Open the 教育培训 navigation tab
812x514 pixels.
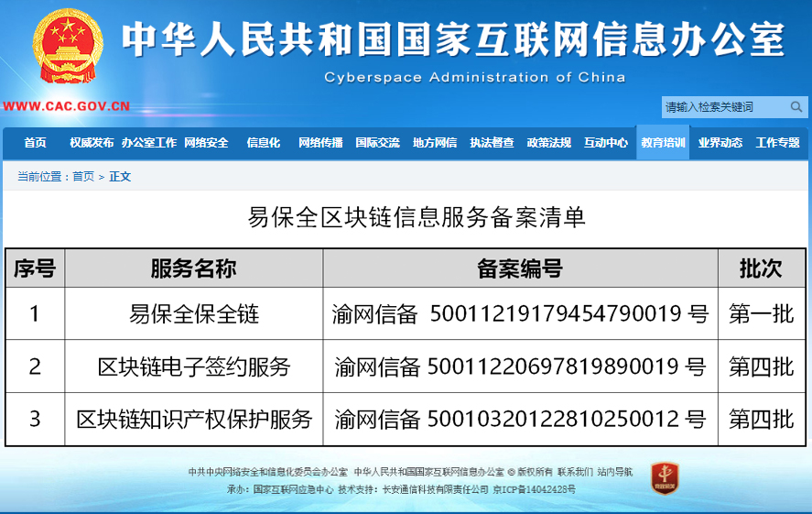(x=663, y=143)
